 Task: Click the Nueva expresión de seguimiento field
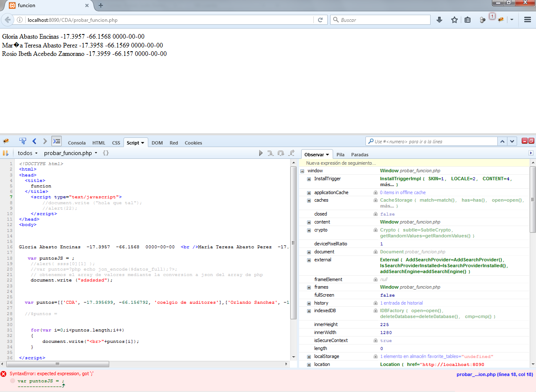(414, 163)
